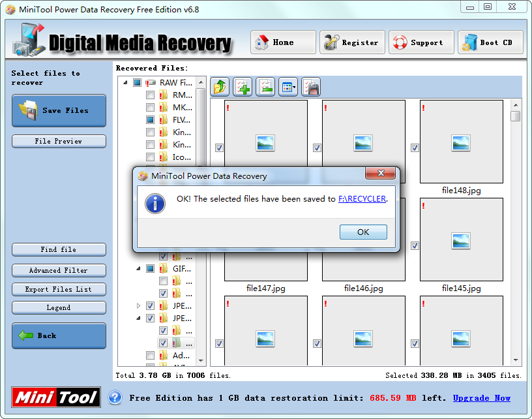This screenshot has width=532, height=419.
Task: Check the Ad... folder checkbox
Action: point(151,356)
